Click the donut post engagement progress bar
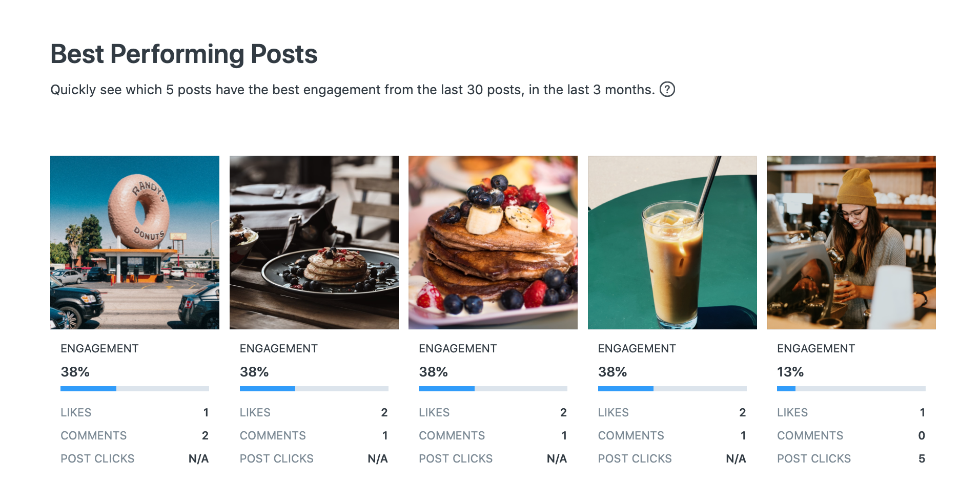Viewport: 980px width, 504px height. (x=135, y=389)
